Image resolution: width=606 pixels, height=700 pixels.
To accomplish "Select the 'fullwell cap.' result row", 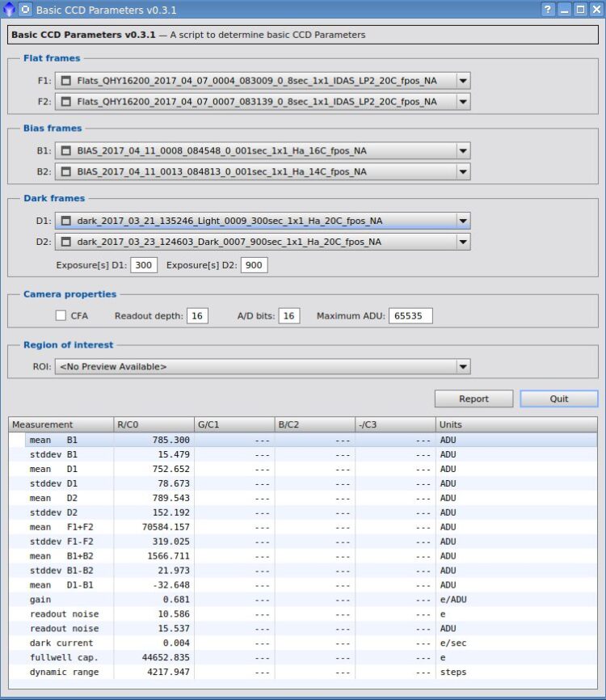I will 303,658.
